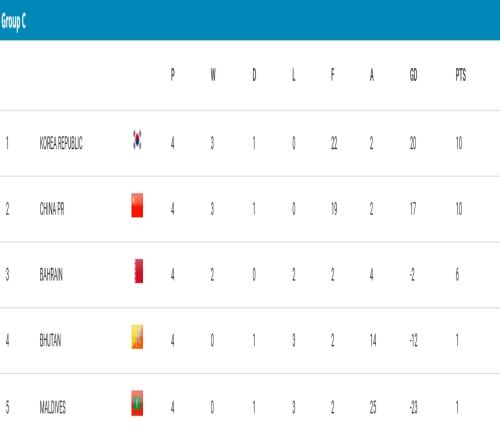Open the Korea Republic team link

click(x=61, y=143)
